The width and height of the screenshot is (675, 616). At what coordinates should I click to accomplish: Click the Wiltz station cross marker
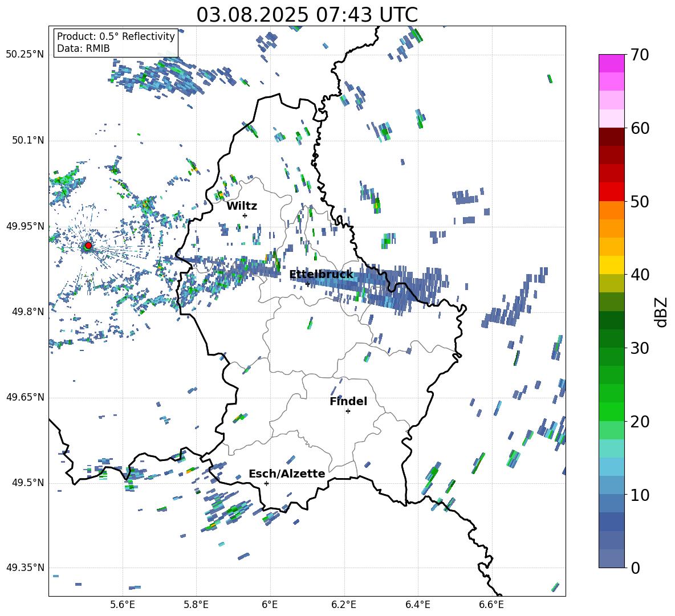click(245, 215)
